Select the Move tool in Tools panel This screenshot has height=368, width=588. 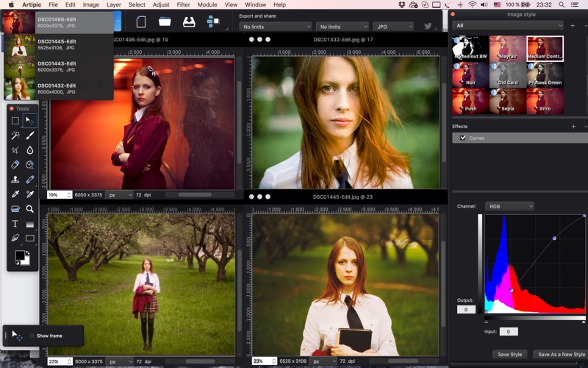coord(29,121)
